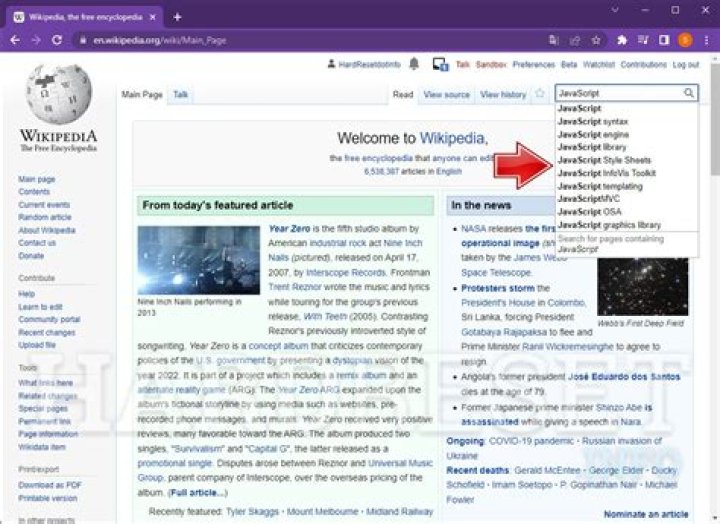Open the Year Zero featured article link

click(x=289, y=229)
